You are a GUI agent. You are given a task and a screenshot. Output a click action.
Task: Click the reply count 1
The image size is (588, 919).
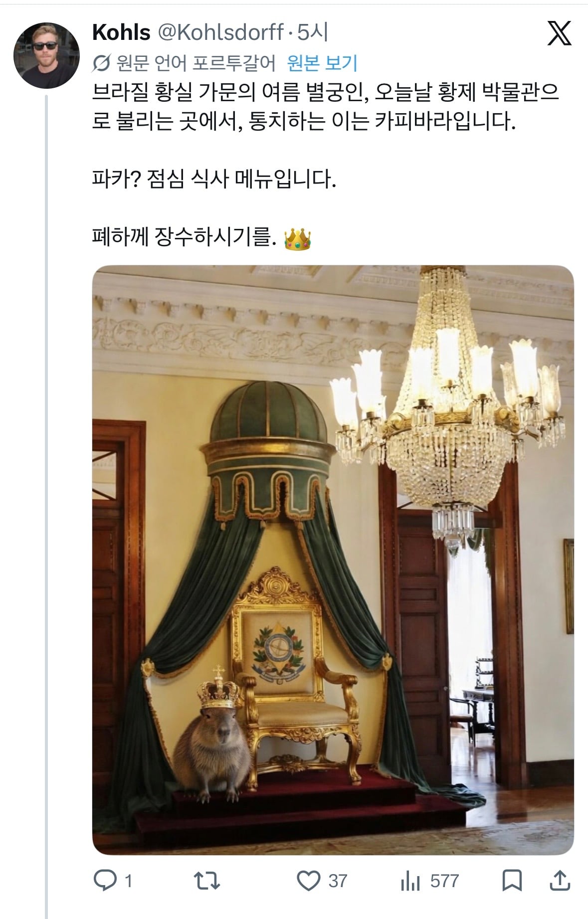click(128, 881)
